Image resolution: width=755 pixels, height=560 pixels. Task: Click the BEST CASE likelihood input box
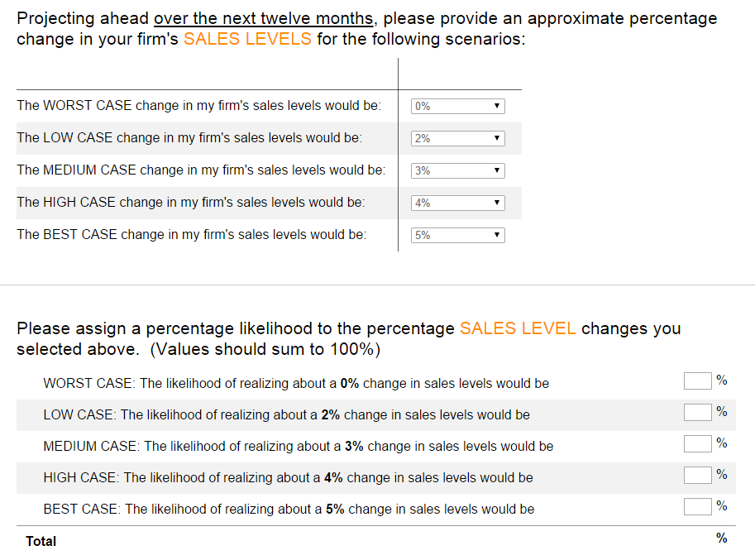pyautogui.click(x=697, y=506)
